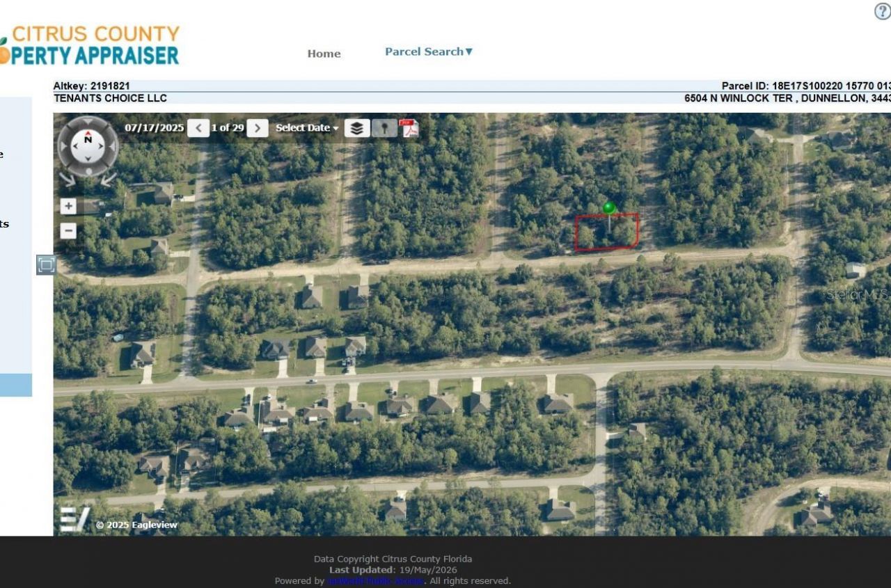Toggle fullscreen map view
The width and height of the screenshot is (891, 588).
coord(47,264)
